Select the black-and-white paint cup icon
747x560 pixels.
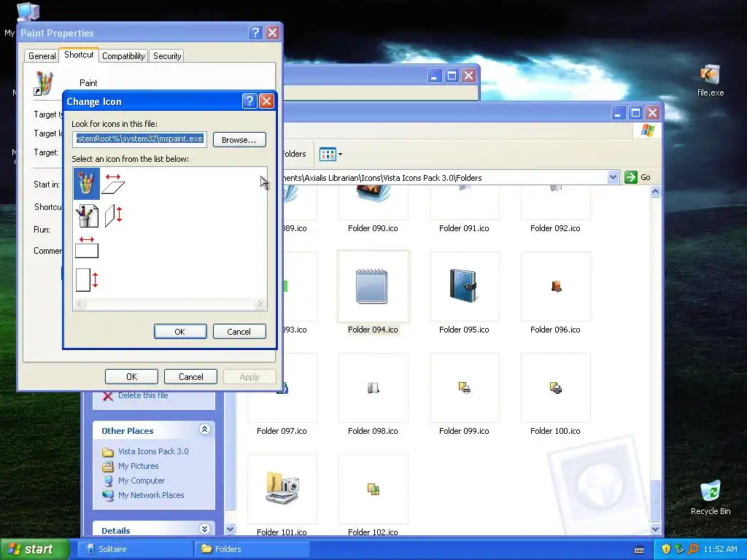[x=87, y=216]
